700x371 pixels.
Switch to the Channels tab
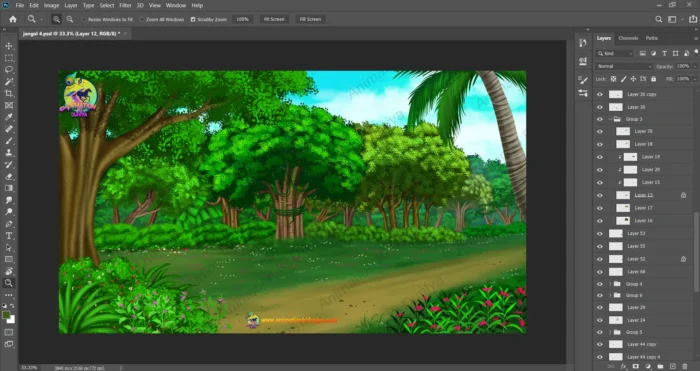coord(628,38)
